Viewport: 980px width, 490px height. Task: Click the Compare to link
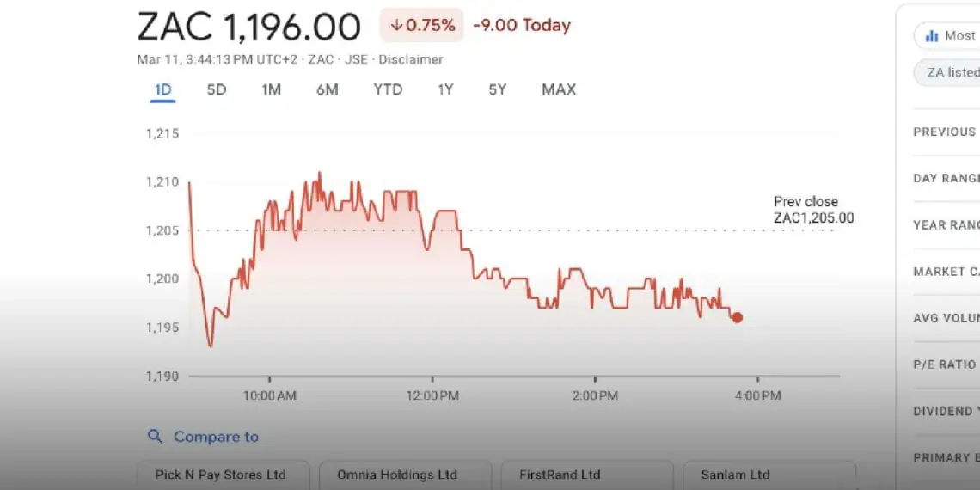coord(216,437)
